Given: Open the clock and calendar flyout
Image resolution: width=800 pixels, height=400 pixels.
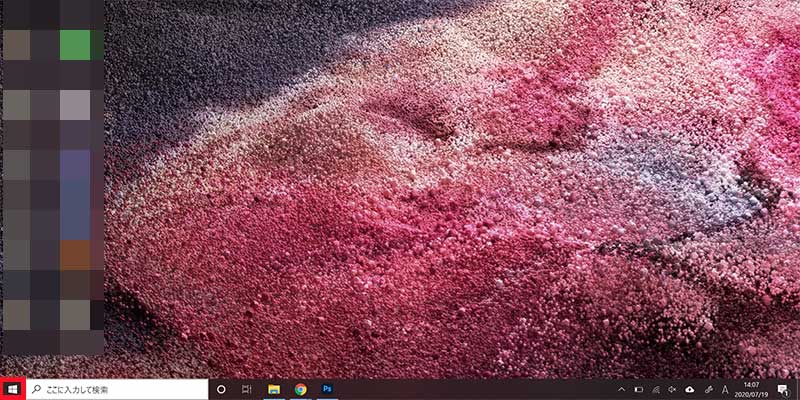Looking at the screenshot, I should [751, 389].
